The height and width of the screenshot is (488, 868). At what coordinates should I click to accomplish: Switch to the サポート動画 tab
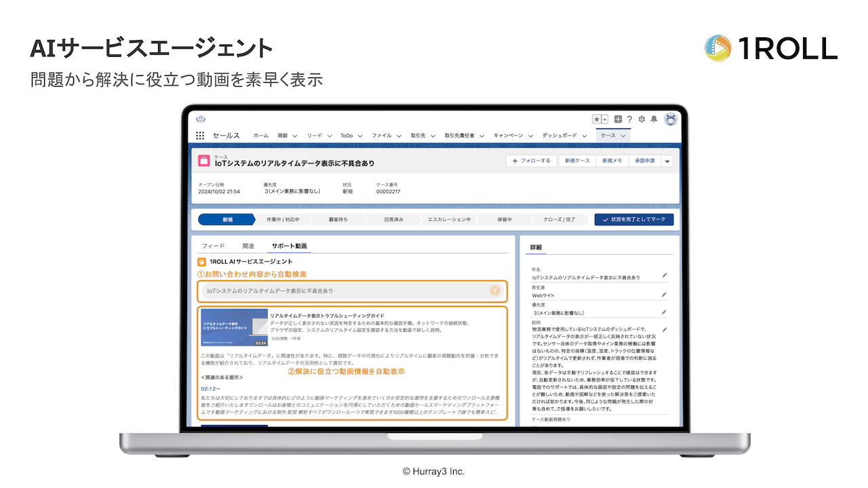289,246
